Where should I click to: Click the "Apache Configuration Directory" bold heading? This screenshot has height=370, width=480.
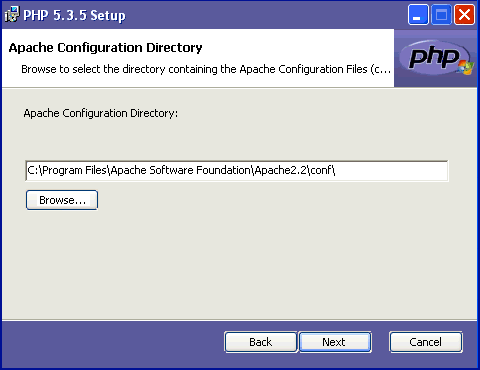coord(105,48)
